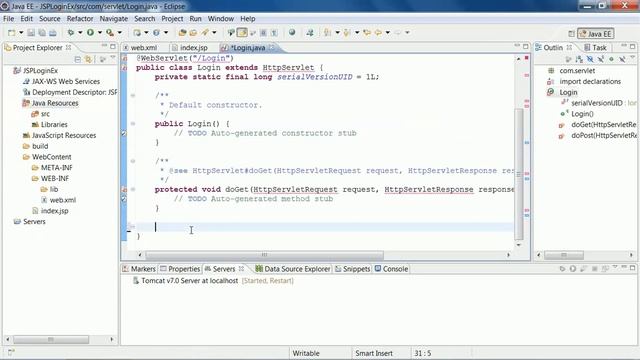
Task: Toggle Block Selection mode toolbar button
Action: click(263, 33)
